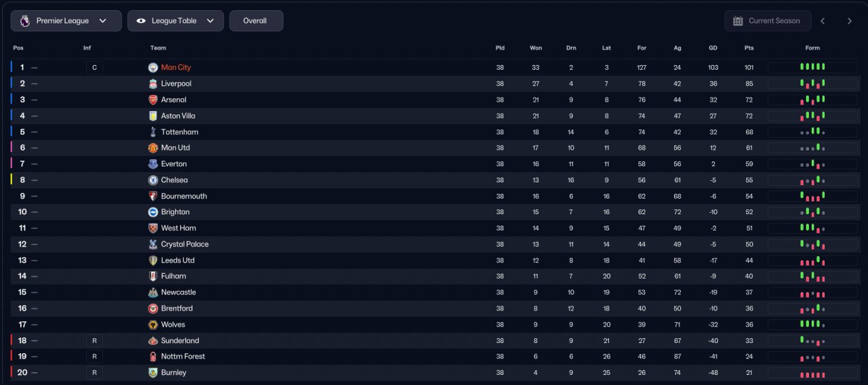Click the relegation 'R' badge beside Sunderland

(94, 341)
